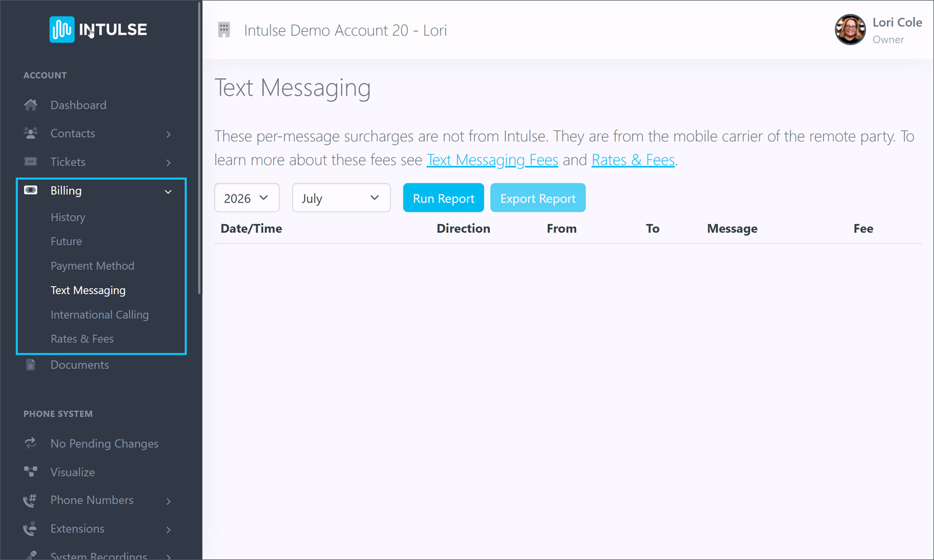Viewport: 934px width, 560px height.
Task: Expand the Contacts submenu chevron
Action: pos(168,134)
